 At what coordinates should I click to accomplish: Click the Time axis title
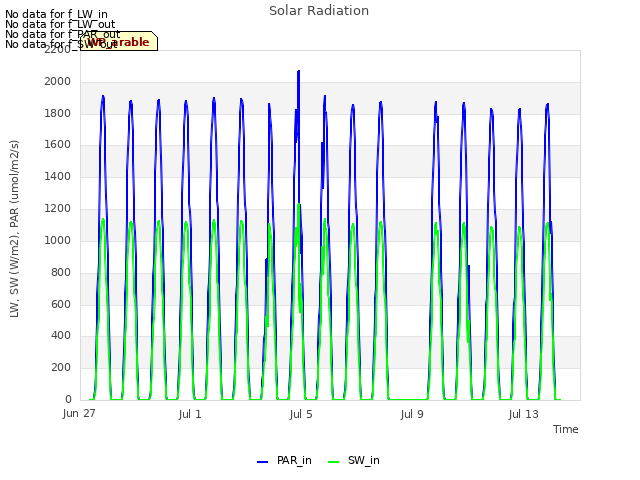click(x=566, y=429)
